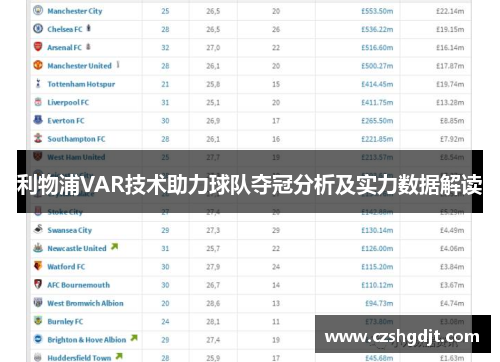Image resolution: width=500 pixels, height=362 pixels.
Task: Click the Everton FC club crest
Action: coord(38,120)
